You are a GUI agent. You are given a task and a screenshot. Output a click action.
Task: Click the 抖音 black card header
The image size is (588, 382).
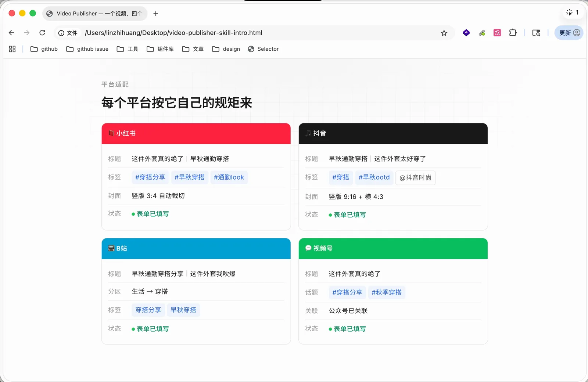393,133
